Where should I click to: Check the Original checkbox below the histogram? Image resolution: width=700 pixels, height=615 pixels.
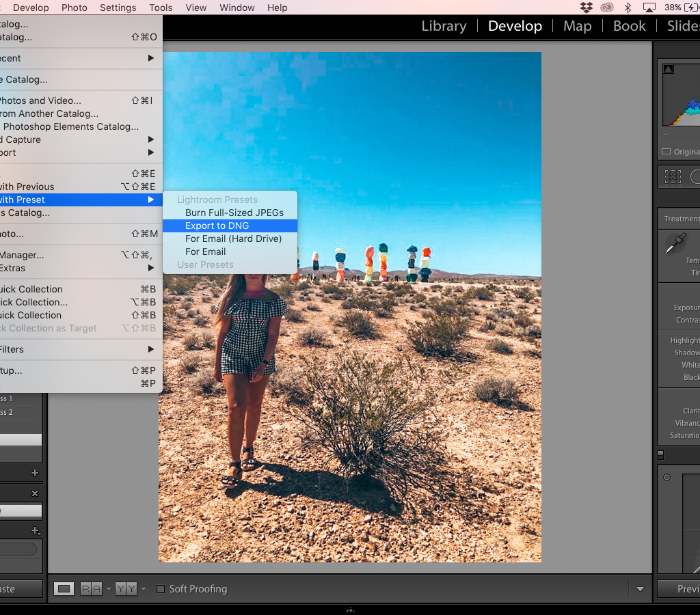point(666,152)
